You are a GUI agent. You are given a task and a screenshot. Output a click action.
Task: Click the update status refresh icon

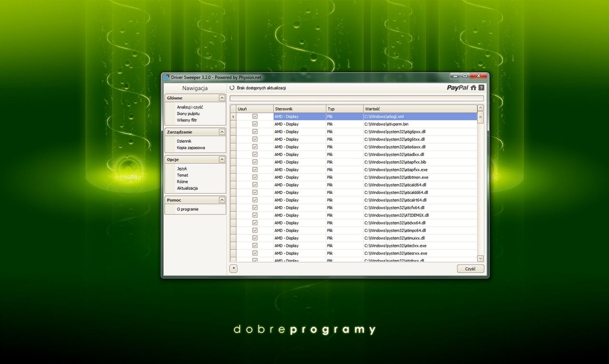(232, 88)
